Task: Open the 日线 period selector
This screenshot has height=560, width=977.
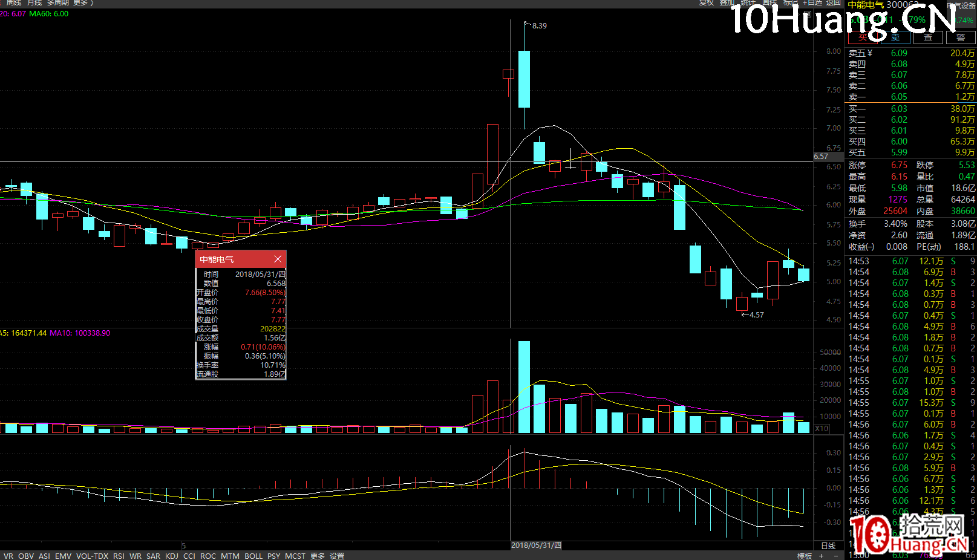Action: point(828,545)
